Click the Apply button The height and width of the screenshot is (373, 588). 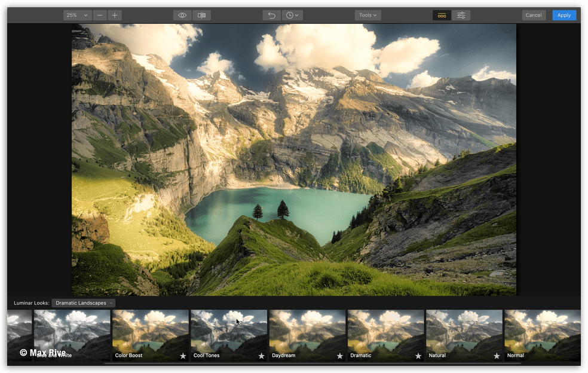[x=564, y=15]
